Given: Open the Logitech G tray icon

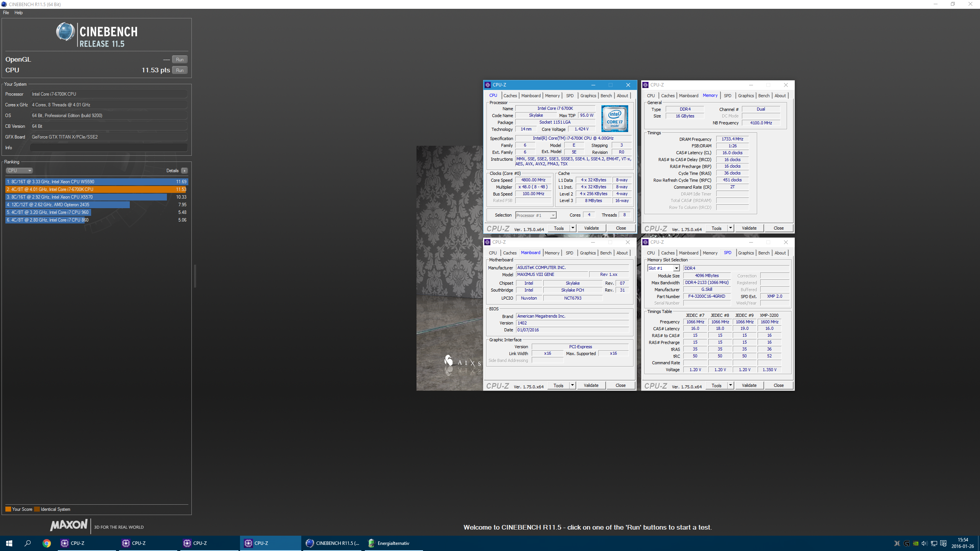Looking at the screenshot, I should pyautogui.click(x=906, y=543).
